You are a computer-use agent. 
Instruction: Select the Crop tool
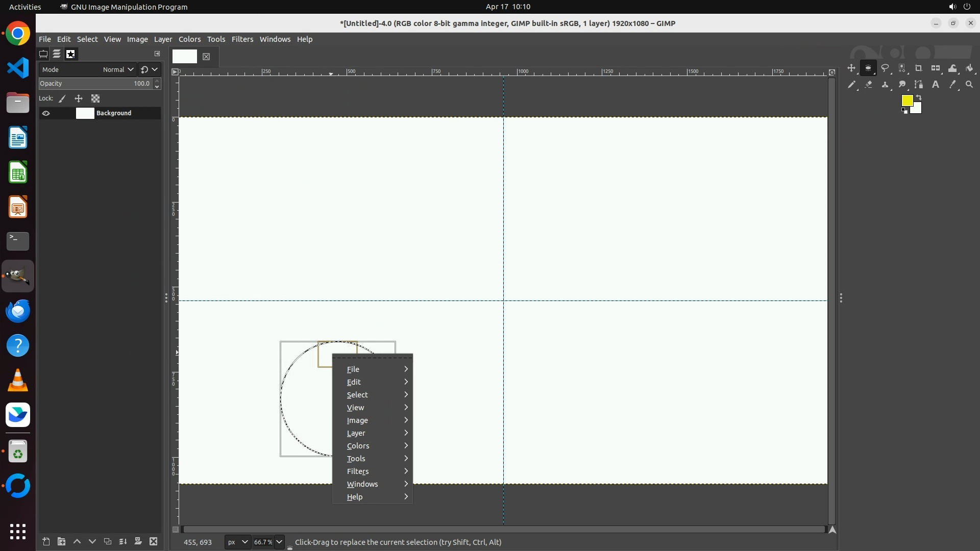(x=919, y=68)
